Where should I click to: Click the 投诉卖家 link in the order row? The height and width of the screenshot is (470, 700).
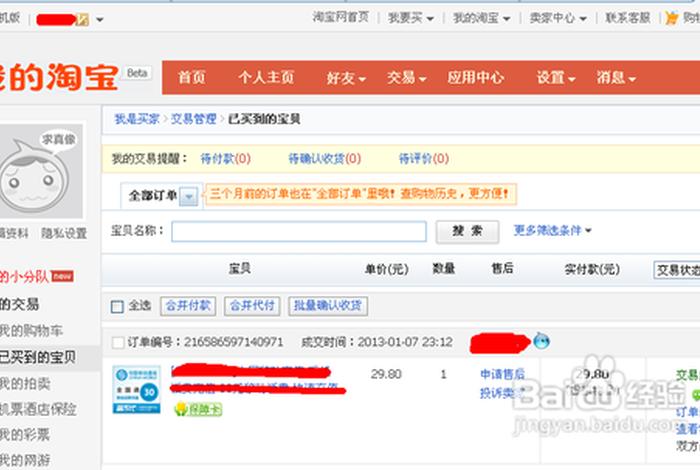(503, 393)
